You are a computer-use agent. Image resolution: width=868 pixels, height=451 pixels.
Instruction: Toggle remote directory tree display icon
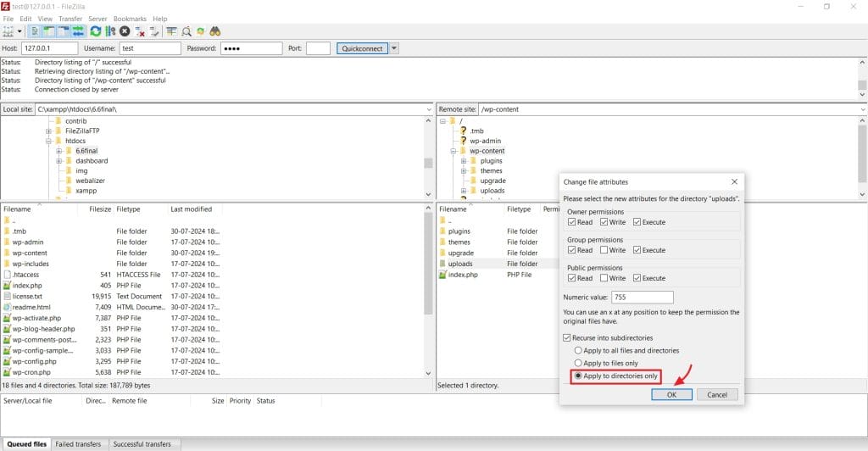64,31
